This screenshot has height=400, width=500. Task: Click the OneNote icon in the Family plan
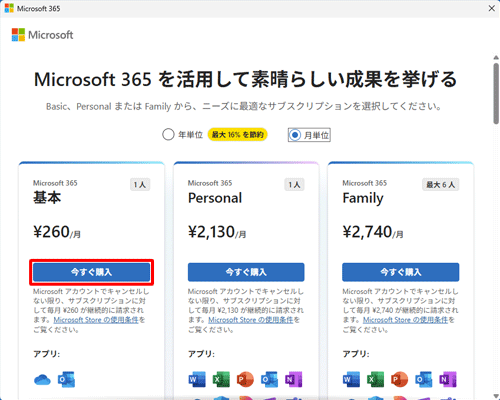point(448,379)
